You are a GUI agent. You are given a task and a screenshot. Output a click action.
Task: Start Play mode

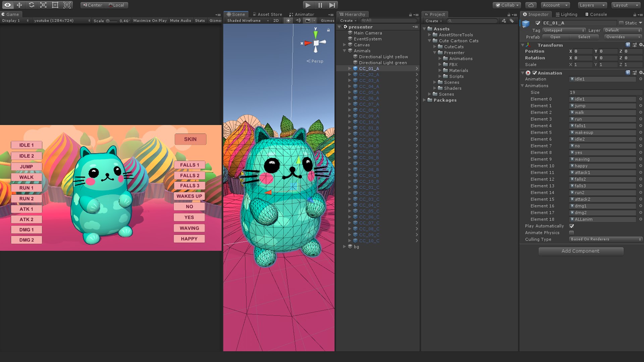coord(308,5)
